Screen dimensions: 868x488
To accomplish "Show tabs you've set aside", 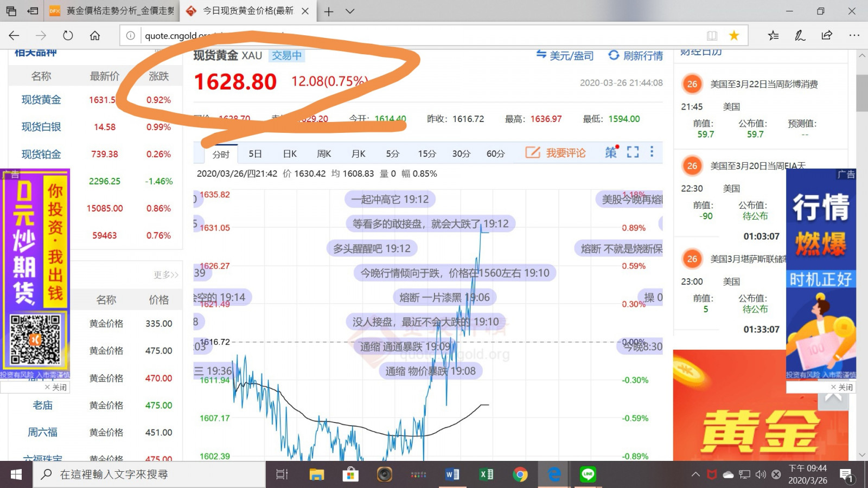I will point(11,11).
